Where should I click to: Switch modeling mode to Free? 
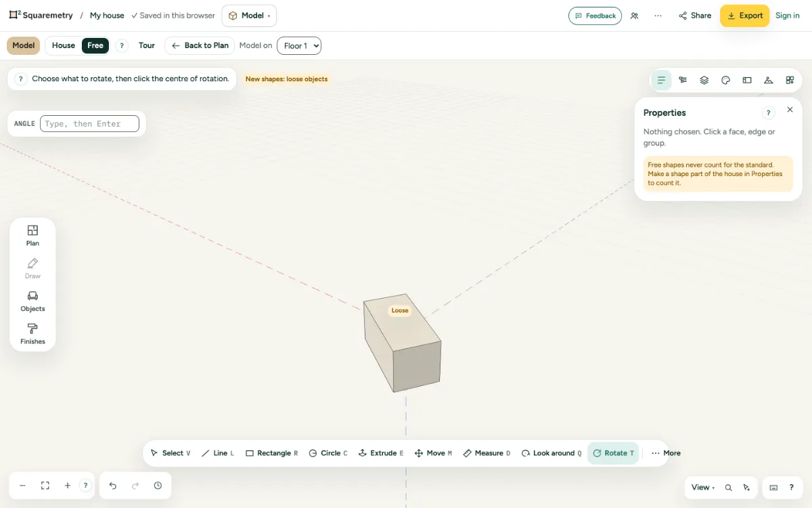[95, 45]
